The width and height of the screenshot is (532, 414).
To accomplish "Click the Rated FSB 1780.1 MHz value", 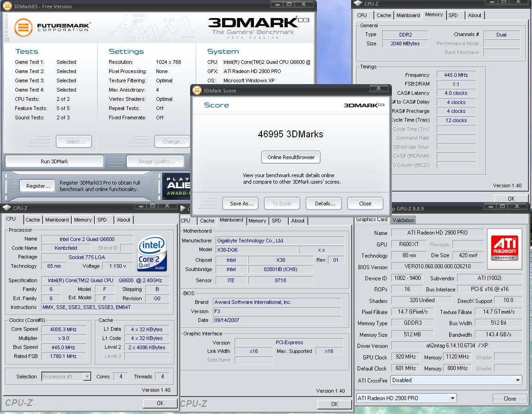I will click(x=63, y=356).
